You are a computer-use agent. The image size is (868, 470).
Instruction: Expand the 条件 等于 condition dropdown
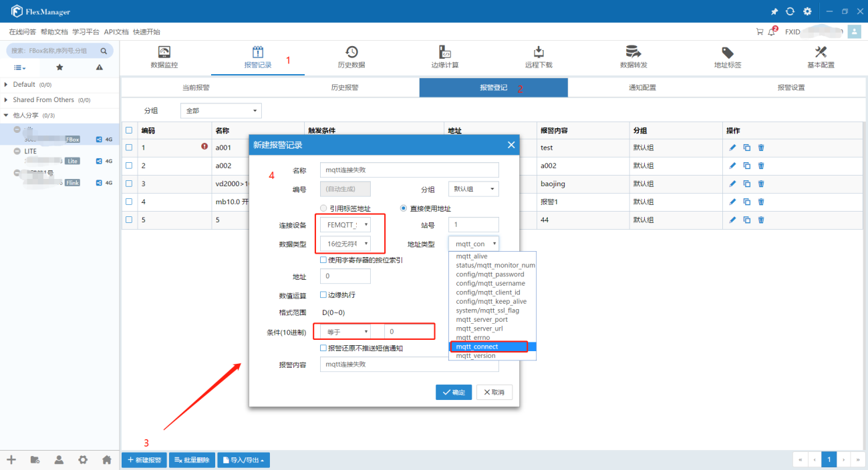[x=345, y=332]
